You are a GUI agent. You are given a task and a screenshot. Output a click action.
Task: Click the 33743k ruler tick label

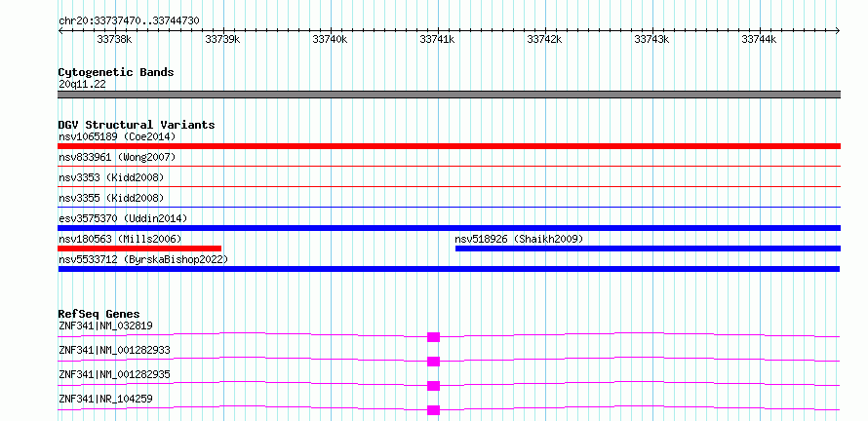coord(652,40)
